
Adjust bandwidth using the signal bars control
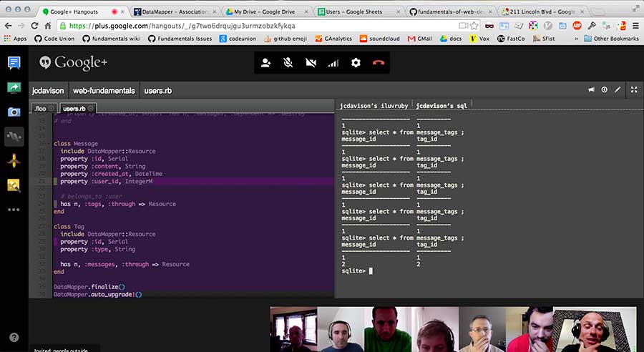click(x=333, y=63)
